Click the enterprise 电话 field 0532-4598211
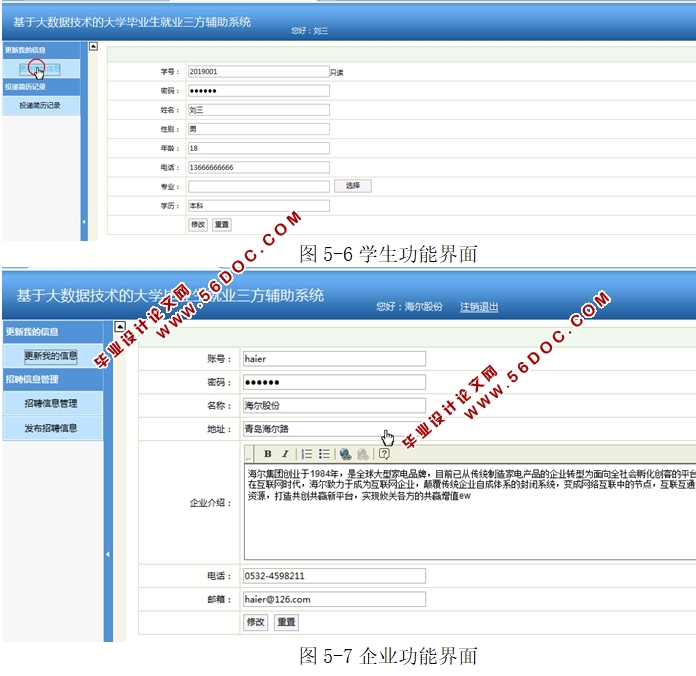 334,576
